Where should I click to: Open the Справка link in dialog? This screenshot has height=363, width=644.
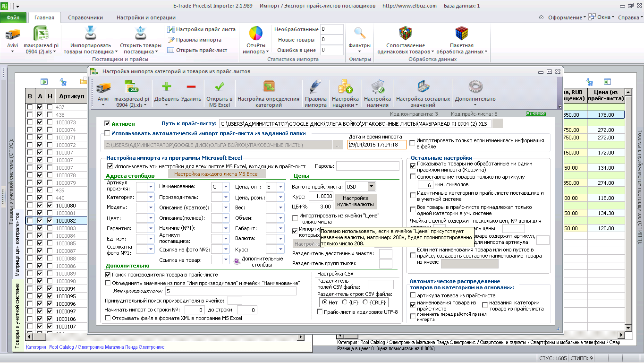[x=536, y=113]
